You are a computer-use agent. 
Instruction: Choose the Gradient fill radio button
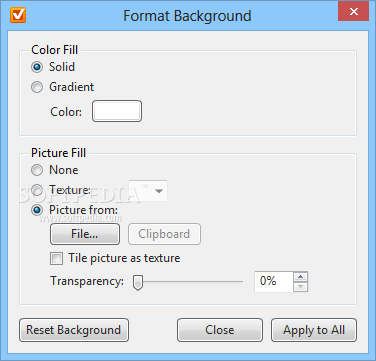37,87
